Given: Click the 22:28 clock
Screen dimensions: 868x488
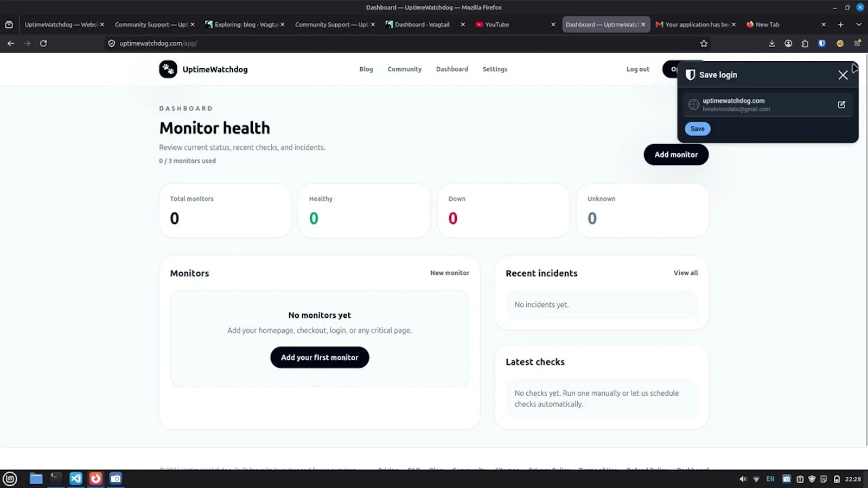Looking at the screenshot, I should tap(853, 479).
